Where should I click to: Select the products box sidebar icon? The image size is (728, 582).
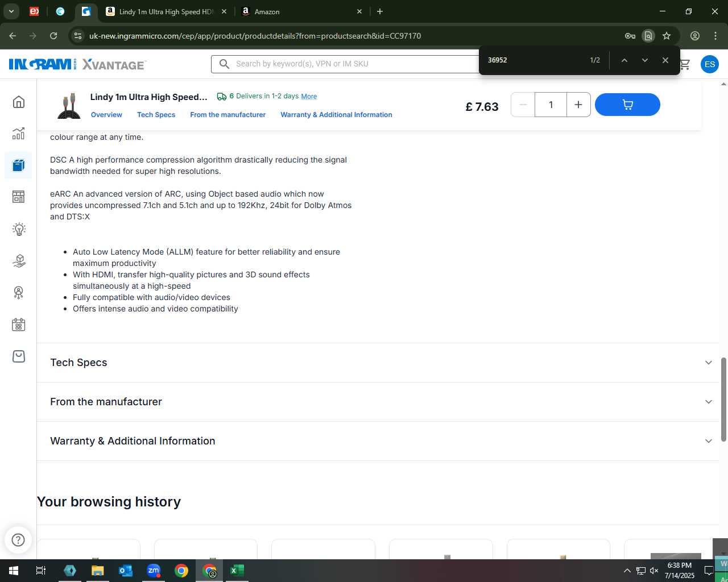pos(19,165)
